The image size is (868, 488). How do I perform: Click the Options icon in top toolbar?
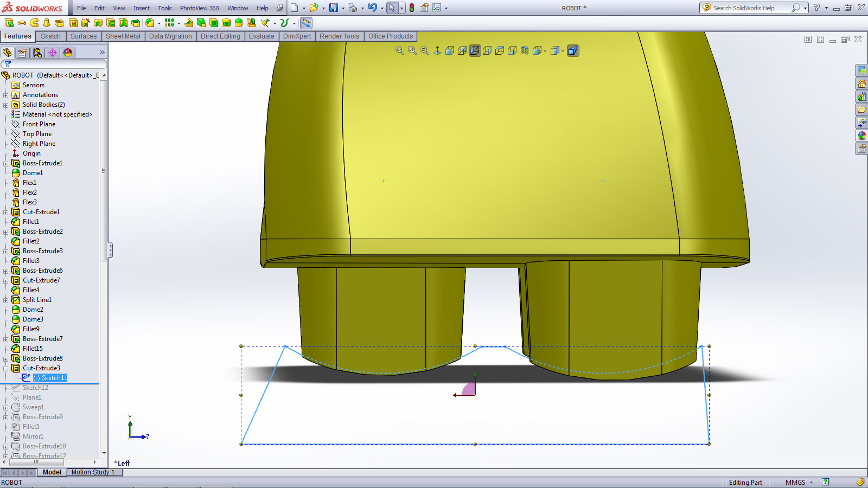pos(437,8)
